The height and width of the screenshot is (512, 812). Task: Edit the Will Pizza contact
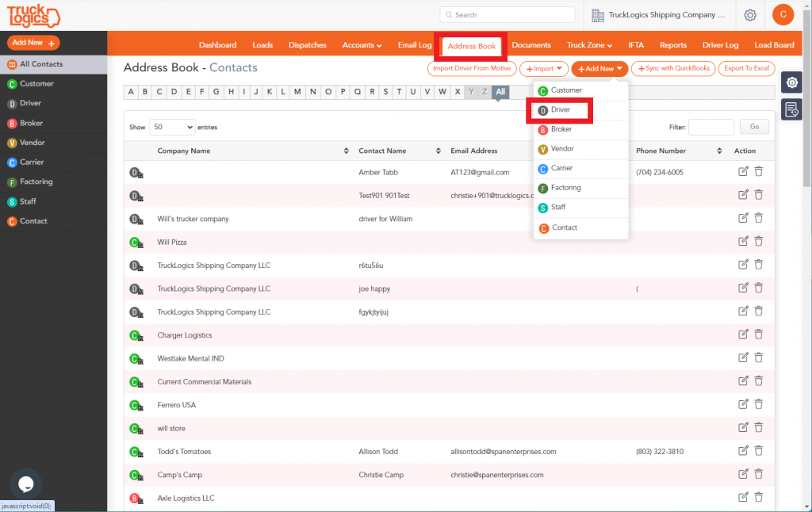click(743, 241)
